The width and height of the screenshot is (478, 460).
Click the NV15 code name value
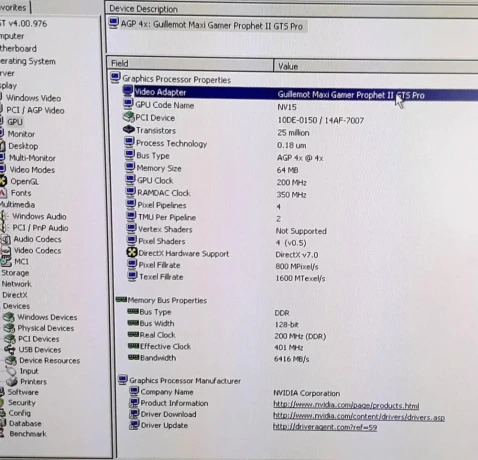coord(287,107)
